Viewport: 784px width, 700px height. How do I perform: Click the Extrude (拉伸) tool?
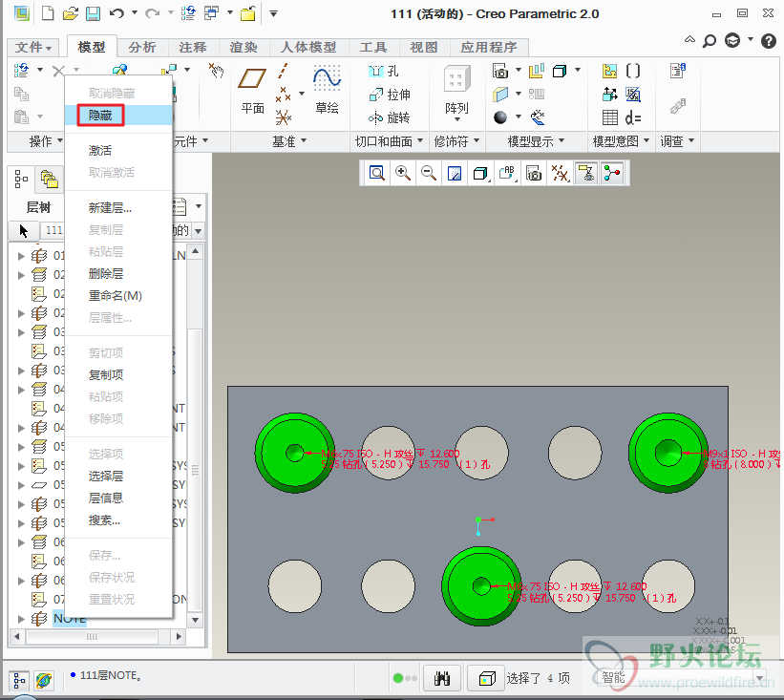click(389, 94)
